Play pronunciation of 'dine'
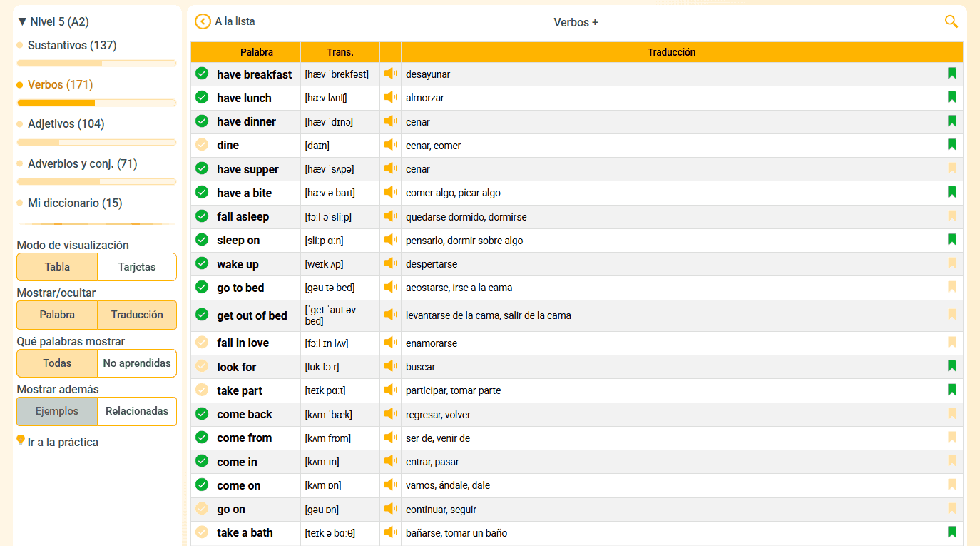The image size is (980, 546). pyautogui.click(x=390, y=145)
